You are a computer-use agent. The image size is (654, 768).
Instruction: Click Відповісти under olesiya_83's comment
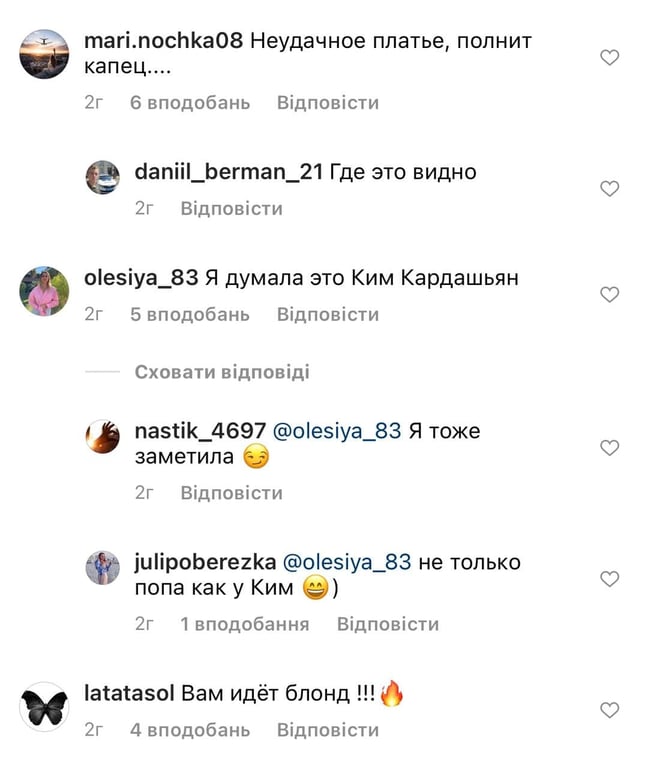coord(328,314)
